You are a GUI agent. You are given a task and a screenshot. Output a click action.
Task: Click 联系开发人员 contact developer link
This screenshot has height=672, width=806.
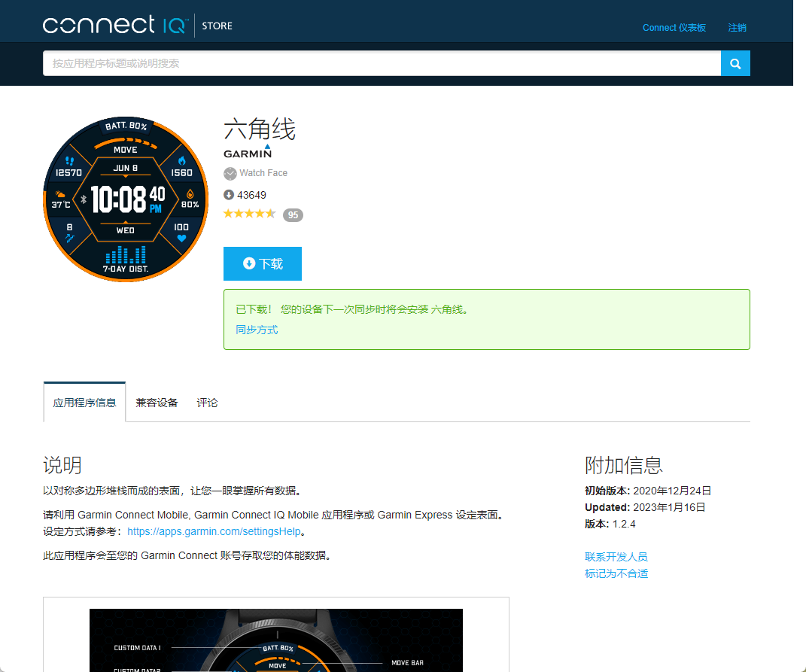click(616, 557)
